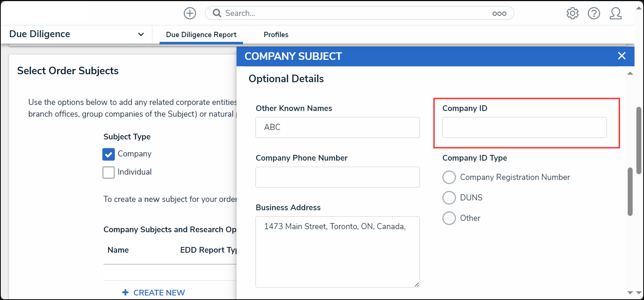Viewport: 644px width, 300px height.
Task: Click the Business Address label
Action: tap(288, 208)
